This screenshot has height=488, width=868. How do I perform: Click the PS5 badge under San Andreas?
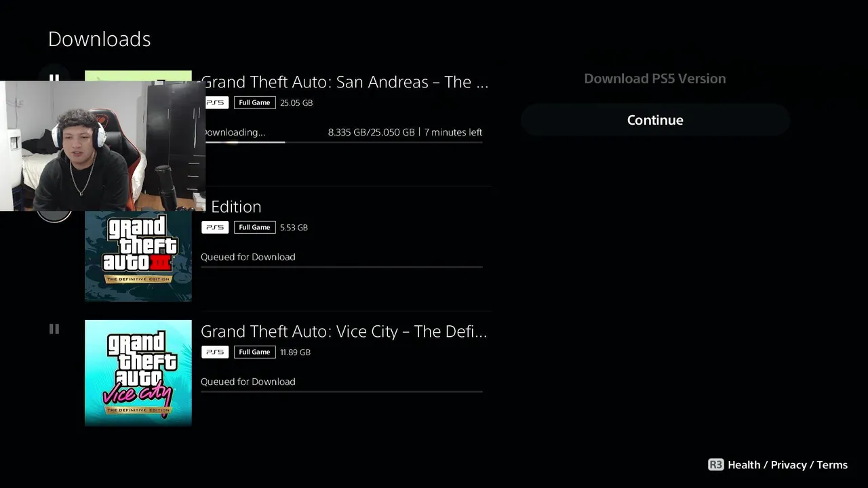[x=215, y=103]
